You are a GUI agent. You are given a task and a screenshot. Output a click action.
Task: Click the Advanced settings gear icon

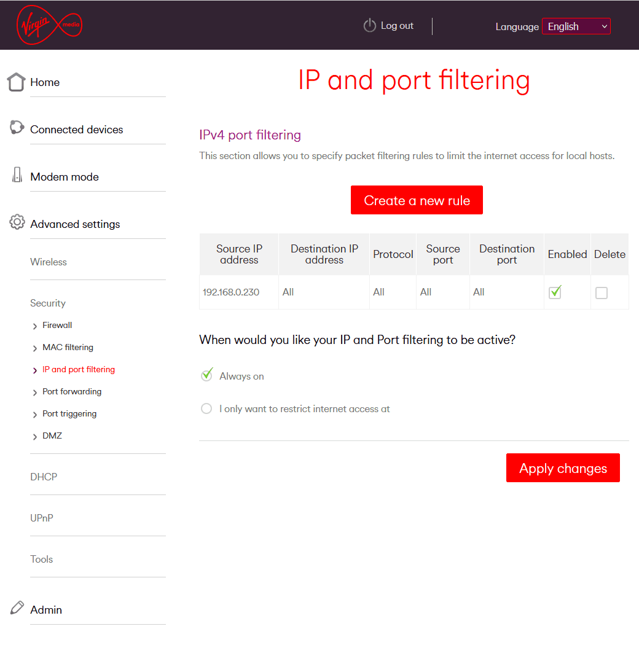pos(17,222)
